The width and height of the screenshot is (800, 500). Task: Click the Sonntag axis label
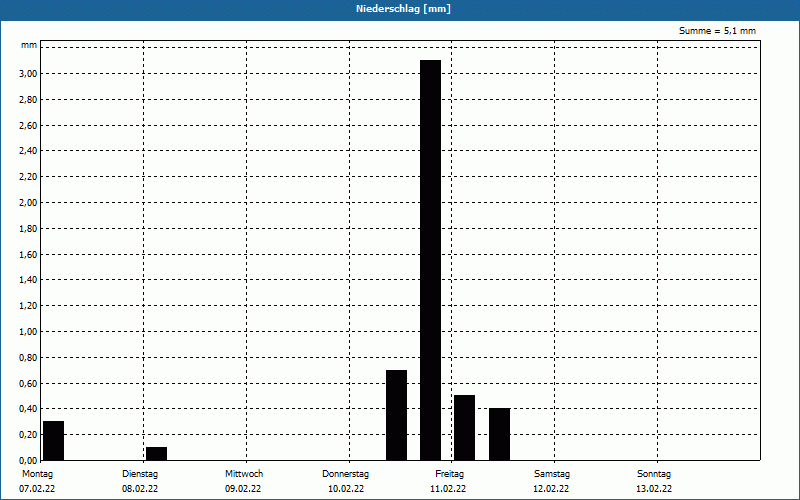654,474
